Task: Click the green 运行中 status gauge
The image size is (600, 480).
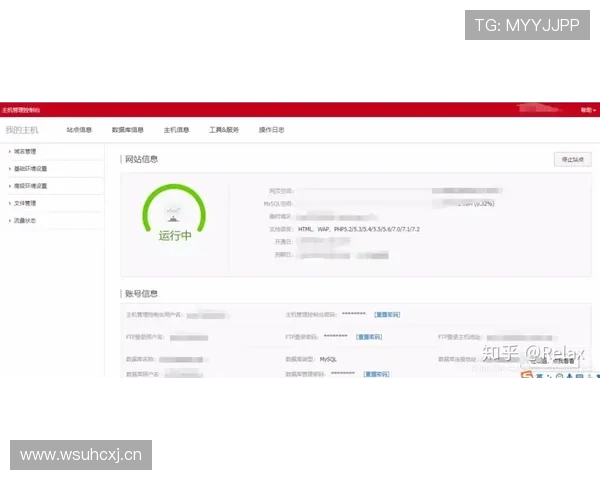Action: (174, 213)
